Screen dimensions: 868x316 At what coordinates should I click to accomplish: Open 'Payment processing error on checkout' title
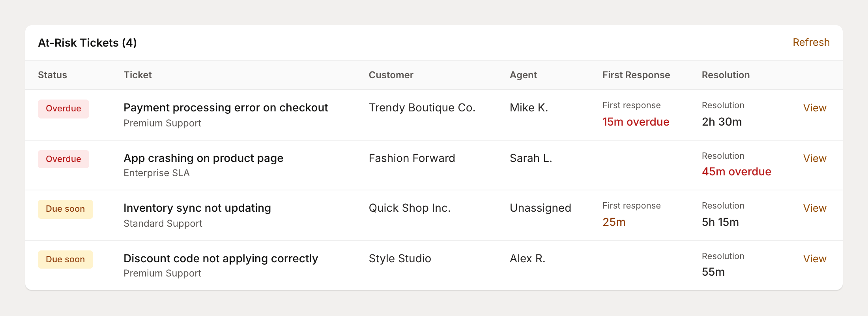pos(226,108)
